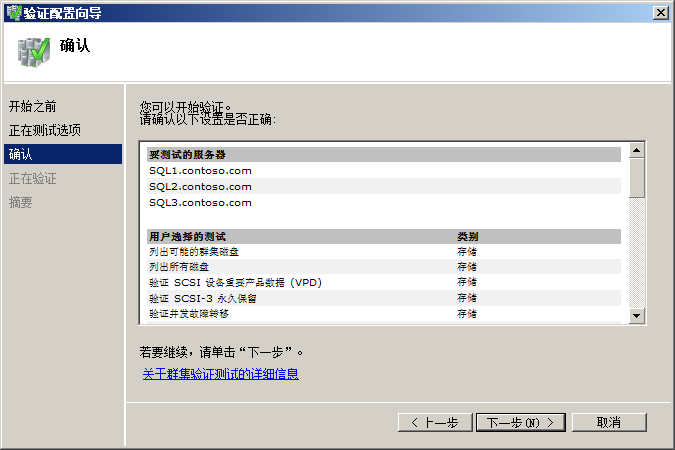Click the disabled 正在验证 step
This screenshot has width=675, height=450.
click(x=33, y=178)
